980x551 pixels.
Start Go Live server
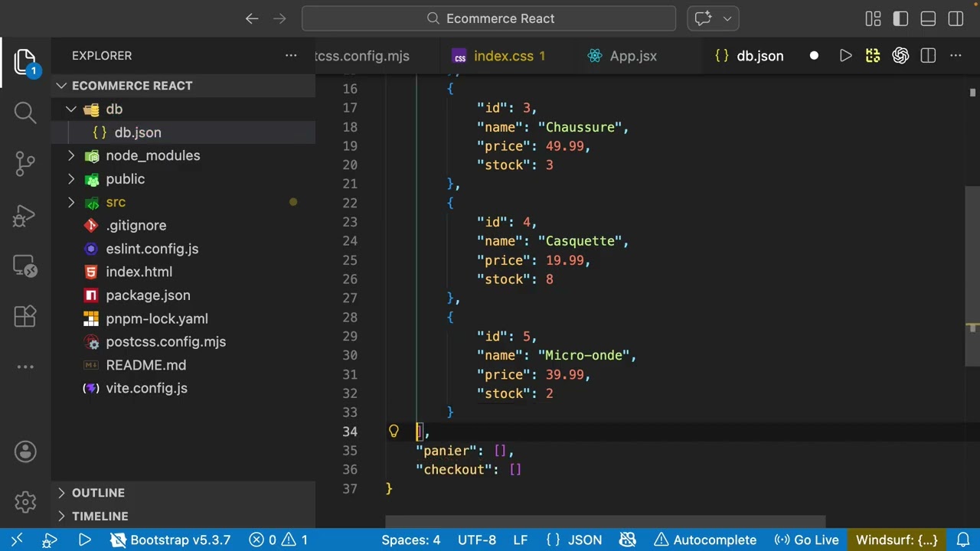click(x=806, y=540)
